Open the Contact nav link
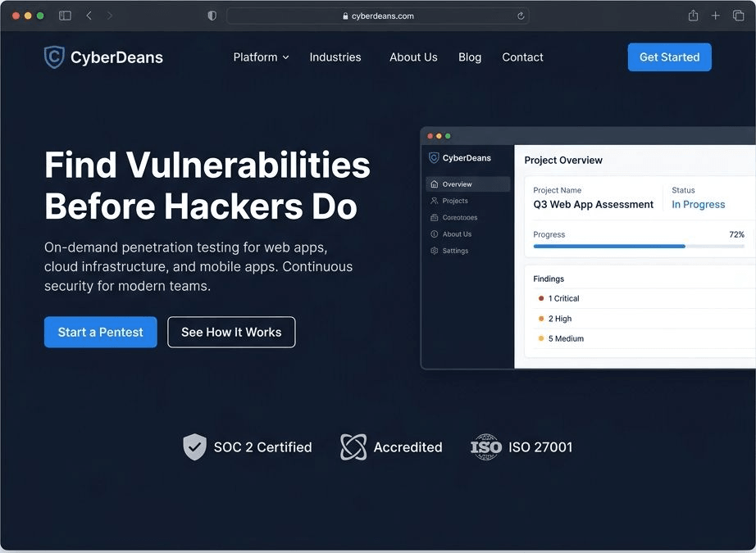This screenshot has width=756, height=553. (x=522, y=57)
